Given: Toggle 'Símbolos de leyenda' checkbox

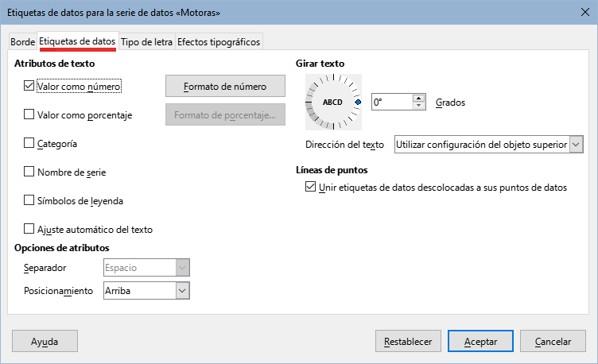Looking at the screenshot, I should tap(30, 200).
